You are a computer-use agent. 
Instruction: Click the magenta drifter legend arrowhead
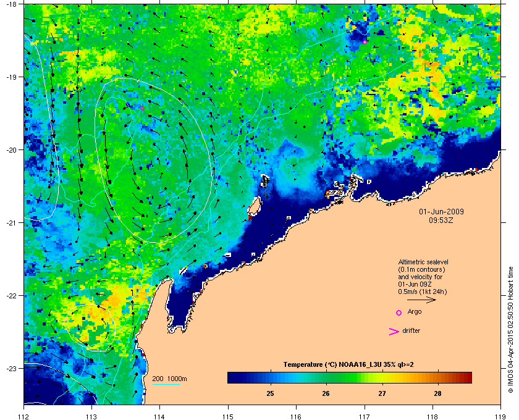[394, 332]
